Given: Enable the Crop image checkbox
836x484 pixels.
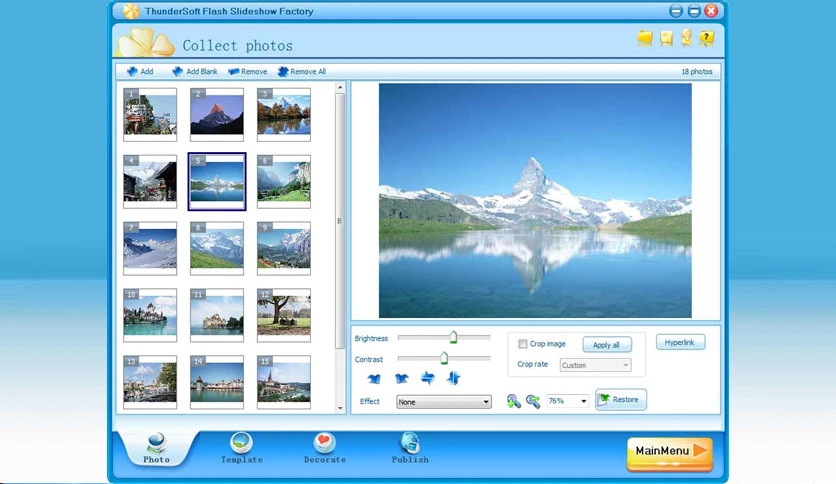Looking at the screenshot, I should [x=522, y=344].
